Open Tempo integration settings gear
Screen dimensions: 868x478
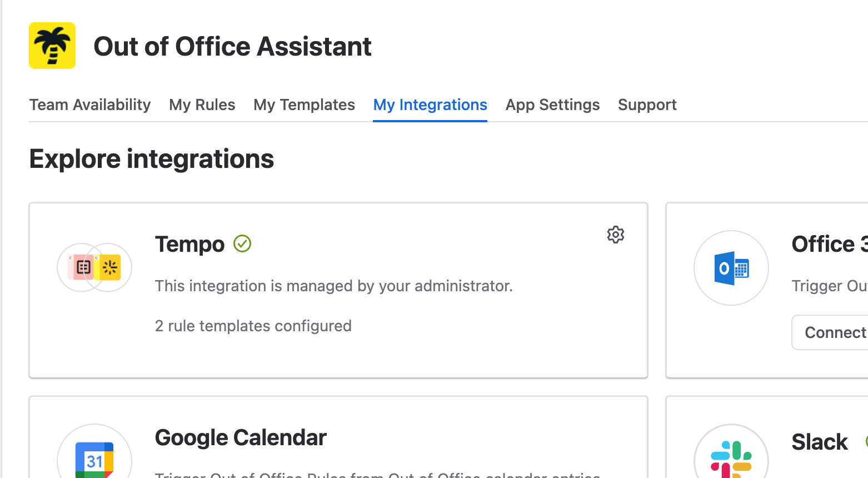tap(616, 235)
